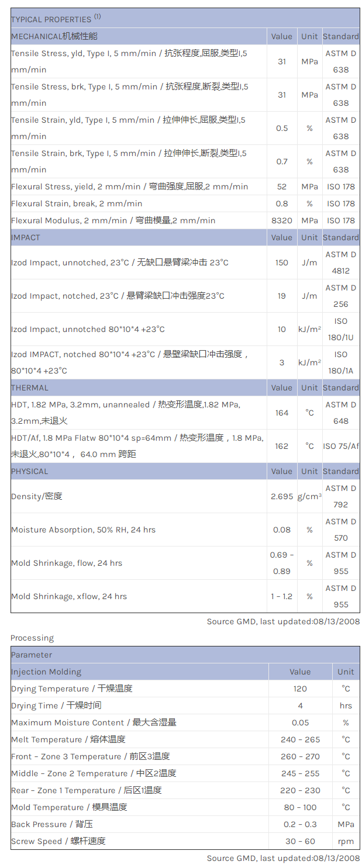Click the THERMAL section header
362x868 pixels.
point(30,388)
